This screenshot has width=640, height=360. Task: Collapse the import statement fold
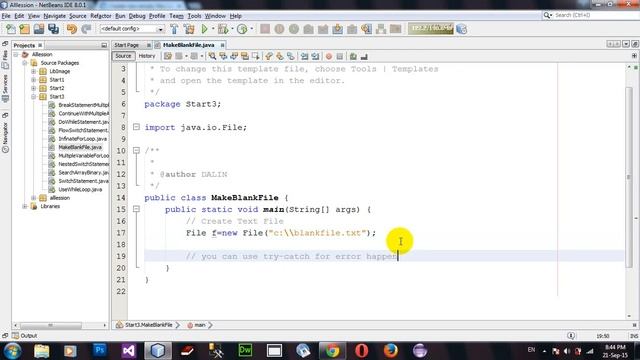(136, 127)
